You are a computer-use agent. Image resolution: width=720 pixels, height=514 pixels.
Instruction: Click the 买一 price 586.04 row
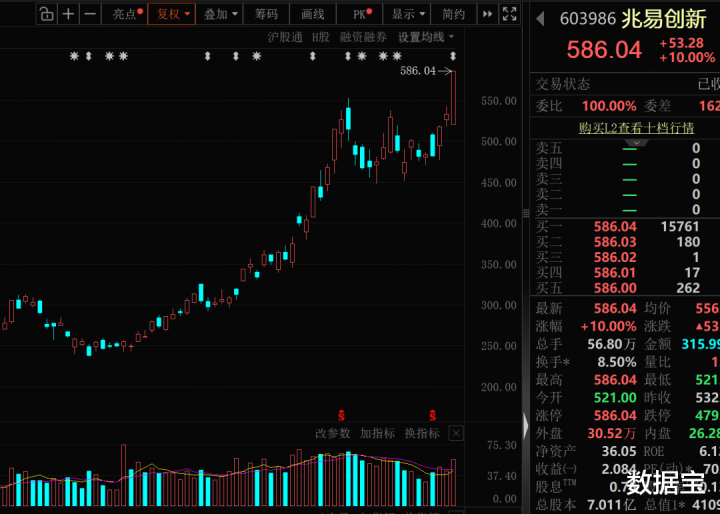(x=618, y=226)
